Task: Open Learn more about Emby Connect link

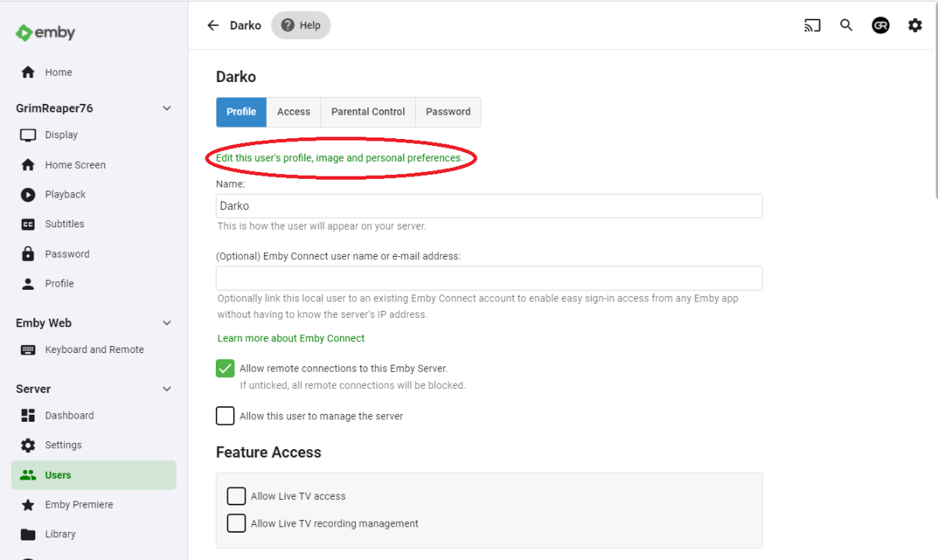Action: [291, 338]
